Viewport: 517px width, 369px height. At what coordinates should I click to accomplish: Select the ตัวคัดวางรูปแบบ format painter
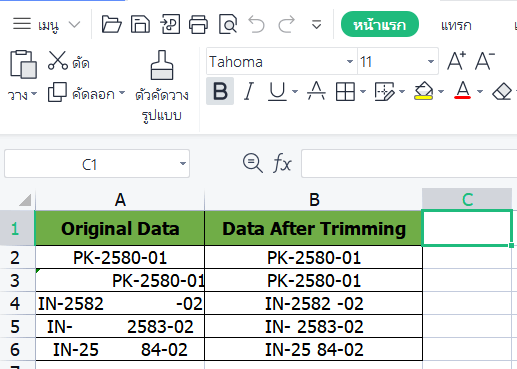point(162,86)
